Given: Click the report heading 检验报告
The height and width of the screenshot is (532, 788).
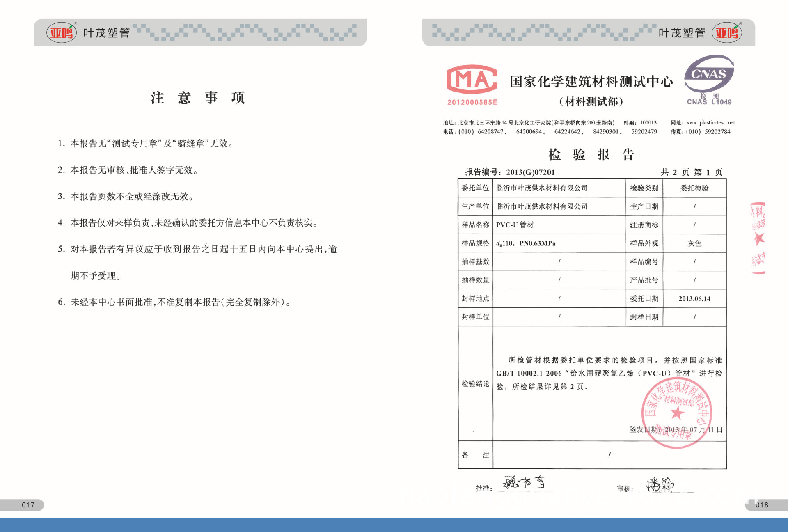Looking at the screenshot, I should 591,154.
